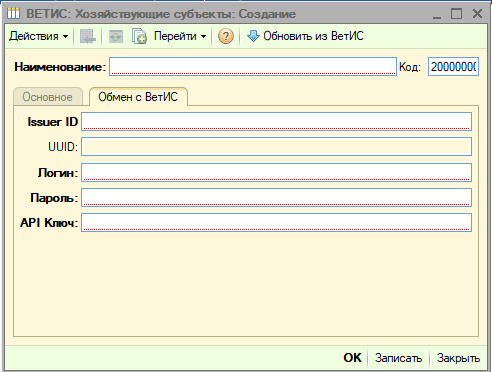Maximize the ВЕТИС window

tap(456, 14)
